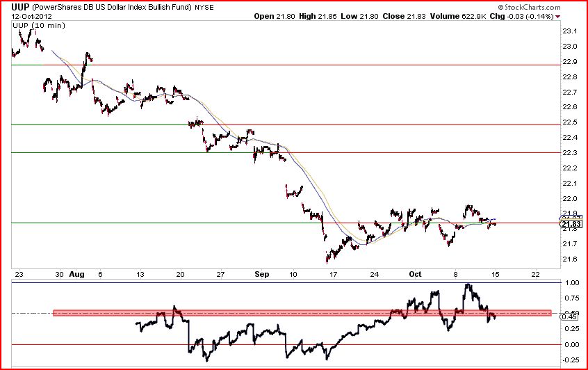The height and width of the screenshot is (370, 588).
Task: Click the 23.0 price axis label
Action: tap(570, 46)
